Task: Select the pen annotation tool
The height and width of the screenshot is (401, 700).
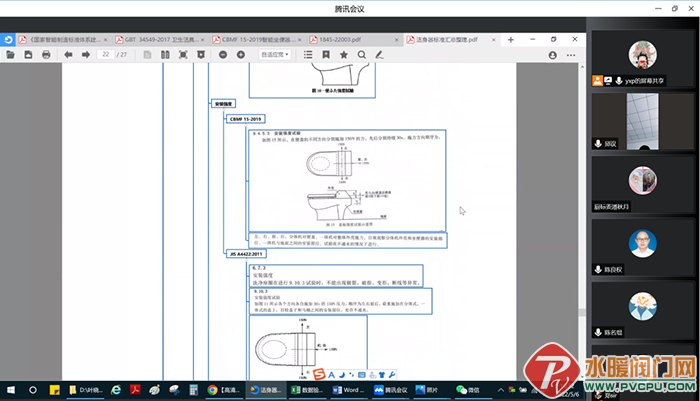Action: 379,54
